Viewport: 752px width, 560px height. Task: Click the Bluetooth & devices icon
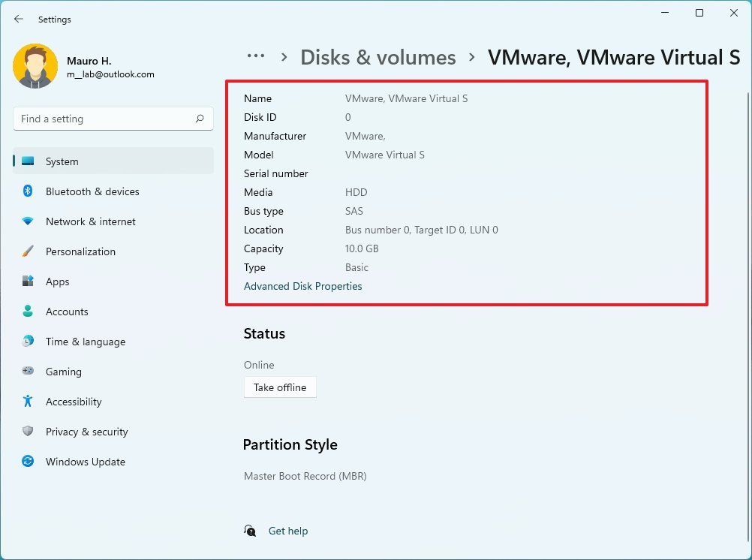(x=28, y=191)
